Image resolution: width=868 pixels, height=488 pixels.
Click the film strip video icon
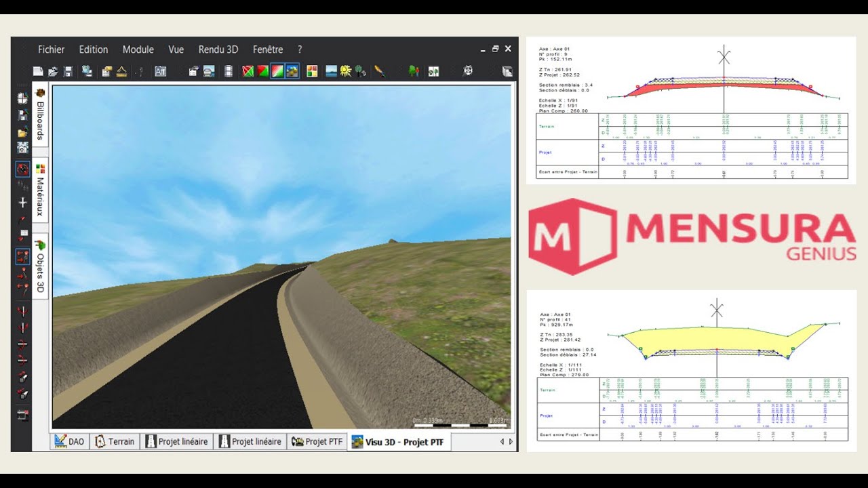coord(229,71)
